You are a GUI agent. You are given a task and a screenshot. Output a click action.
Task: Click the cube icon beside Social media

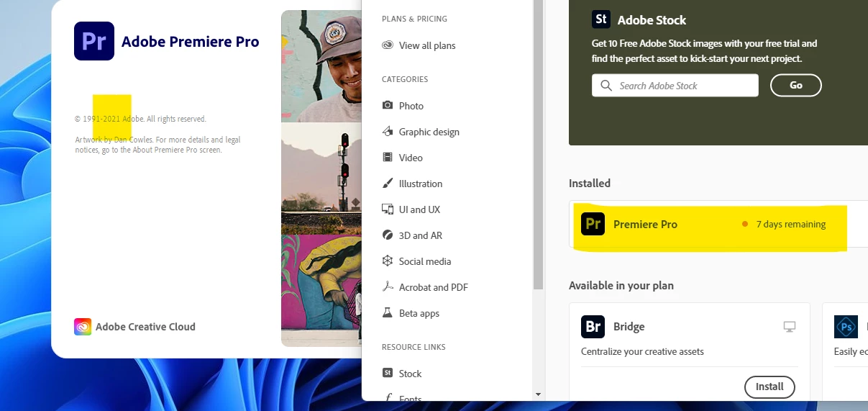388,261
